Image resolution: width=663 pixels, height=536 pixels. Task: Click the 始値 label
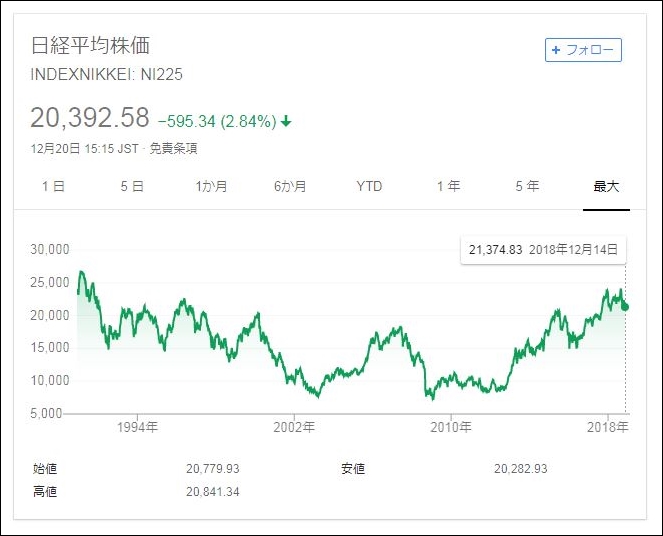click(45, 468)
